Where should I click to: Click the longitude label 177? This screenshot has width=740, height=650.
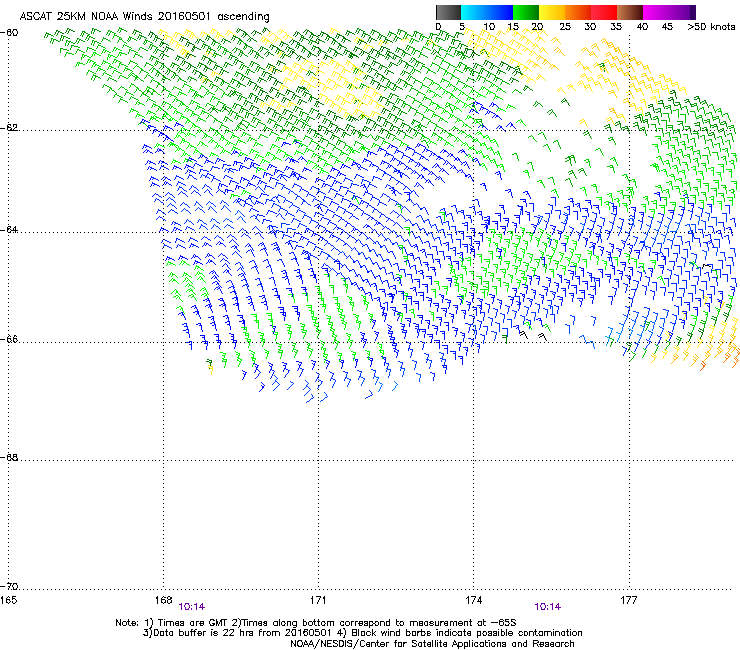coord(629,600)
